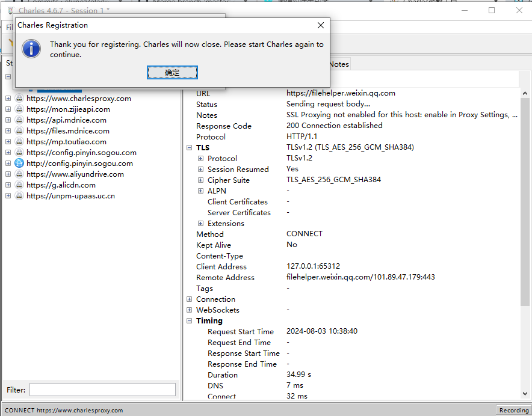The width and height of the screenshot is (532, 416).
Task: Collapse the TLS section
Action: pyautogui.click(x=189, y=147)
